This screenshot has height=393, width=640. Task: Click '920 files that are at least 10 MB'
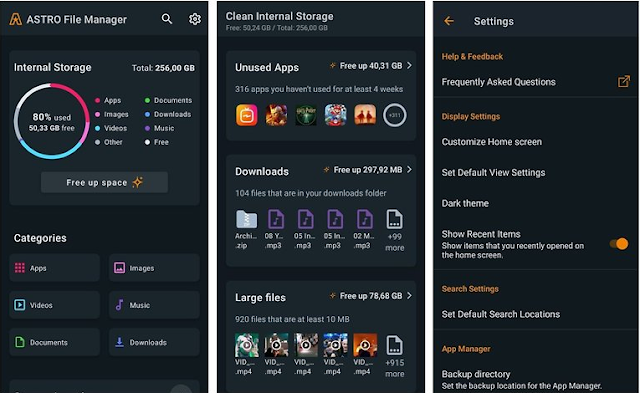[x=292, y=319]
